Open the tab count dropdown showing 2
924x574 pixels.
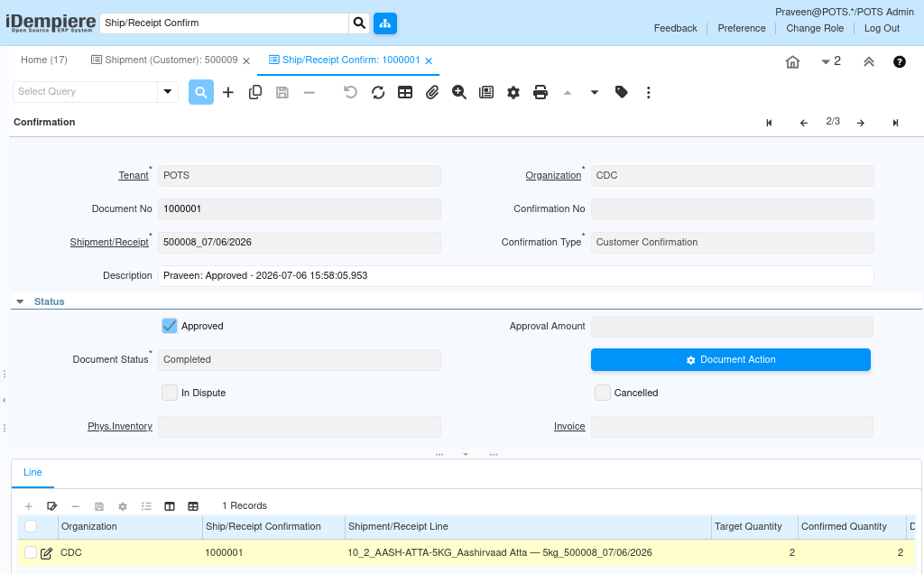[x=831, y=61]
